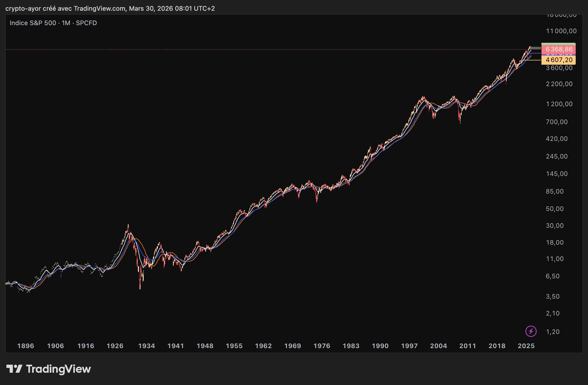
Task: Click the 1916 year on time axis
Action: click(86, 346)
